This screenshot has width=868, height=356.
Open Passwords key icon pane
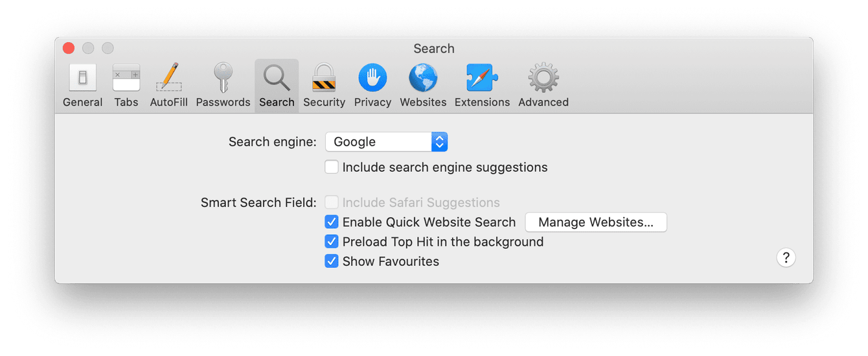223,78
